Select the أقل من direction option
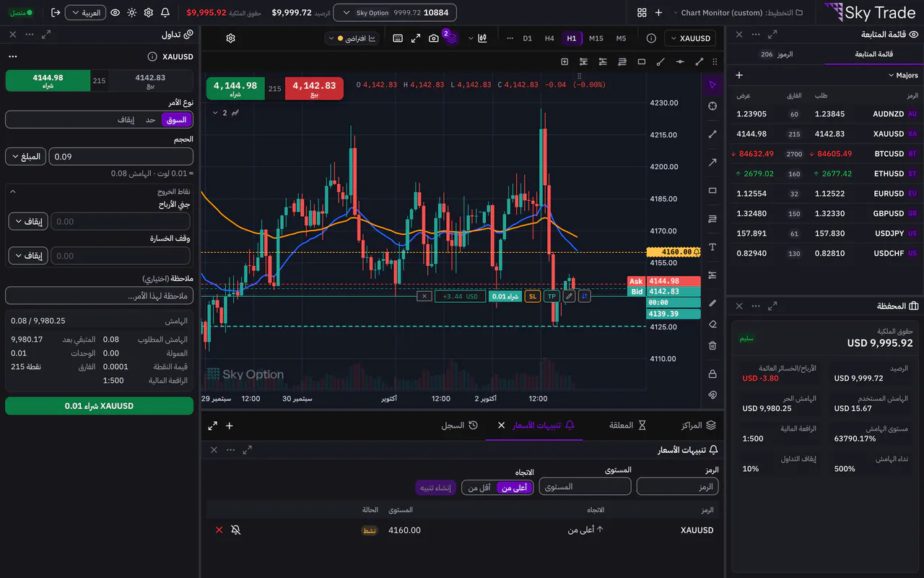 click(x=479, y=488)
